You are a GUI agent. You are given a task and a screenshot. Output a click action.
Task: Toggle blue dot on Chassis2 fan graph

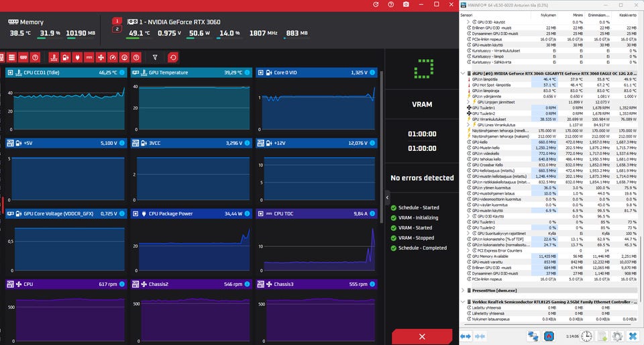tap(248, 284)
